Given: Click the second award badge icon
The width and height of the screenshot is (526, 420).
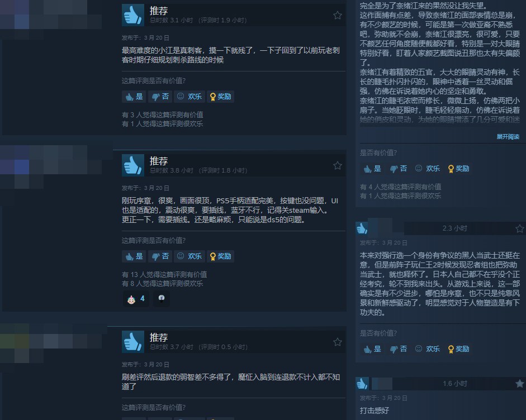Looking at the screenshot, I should point(162,299).
